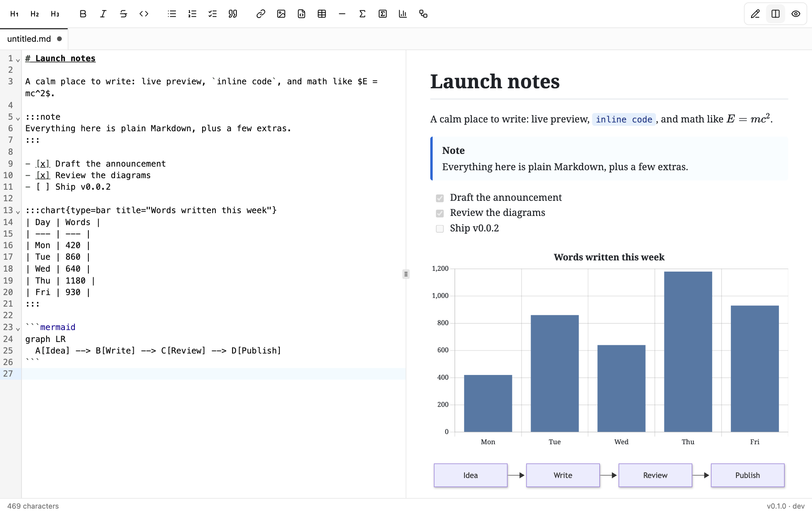812x513 pixels.
Task: Insert inline code formatting
Action: [x=144, y=14]
